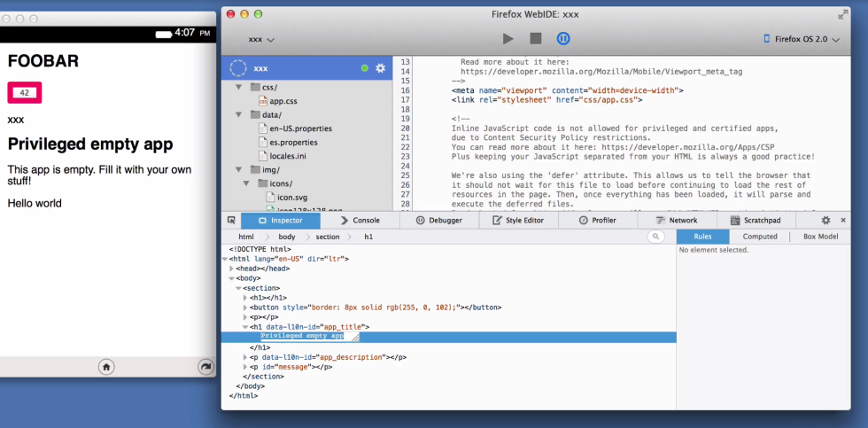Open the Firefox OS 2.0 runtime dropdown
This screenshot has height=428, width=868.
802,39
